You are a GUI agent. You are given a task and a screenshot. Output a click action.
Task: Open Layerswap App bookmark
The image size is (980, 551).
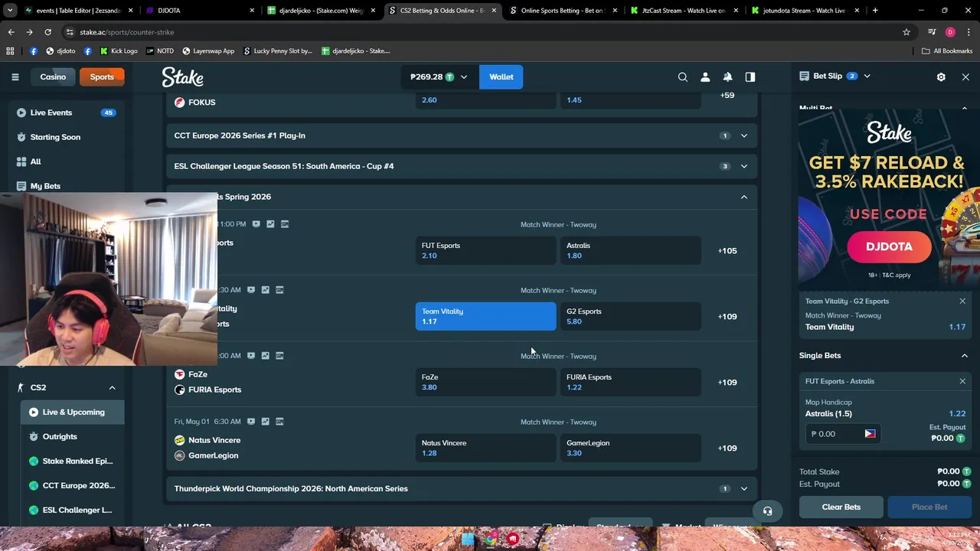coord(208,51)
